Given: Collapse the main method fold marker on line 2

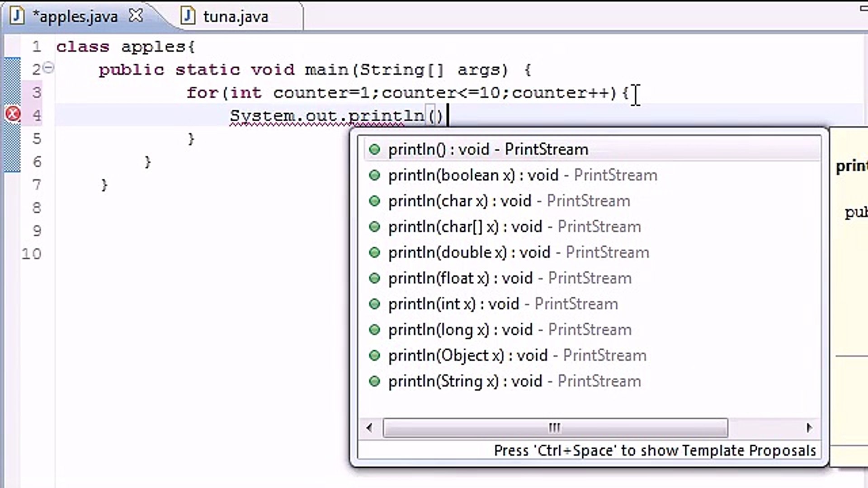Looking at the screenshot, I should 48,67.
